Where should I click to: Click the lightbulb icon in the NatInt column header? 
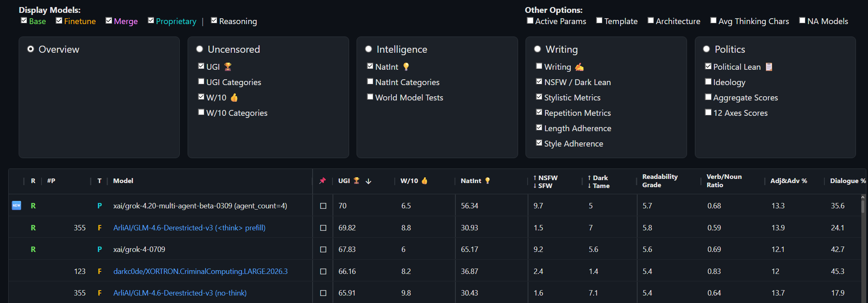[487, 181]
